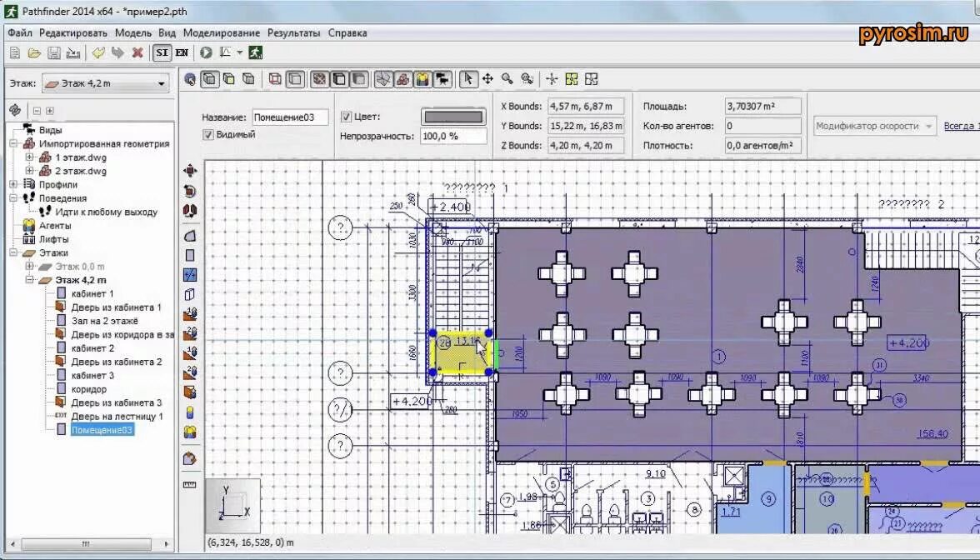Viewport: 980px width, 560px height.
Task: Select the Pan view cross-arrows tool
Action: (487, 78)
